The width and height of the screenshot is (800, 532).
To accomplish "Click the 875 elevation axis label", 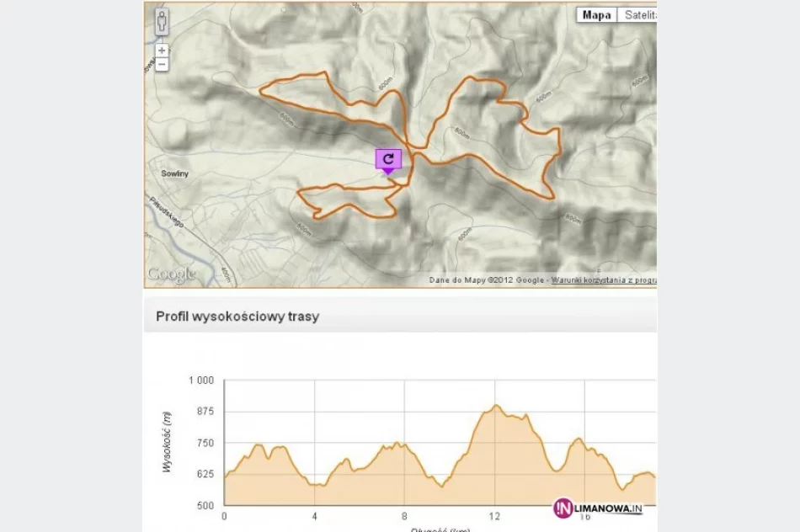I will tap(205, 412).
